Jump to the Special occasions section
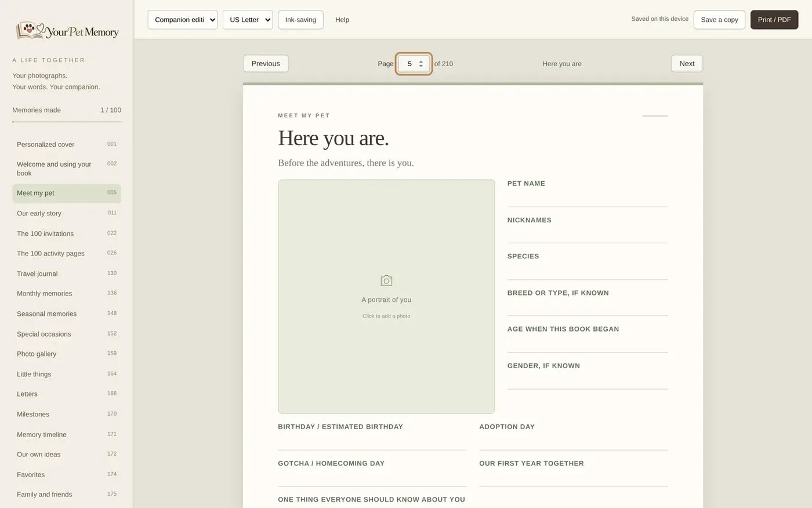This screenshot has height=508, width=812. coord(67,334)
